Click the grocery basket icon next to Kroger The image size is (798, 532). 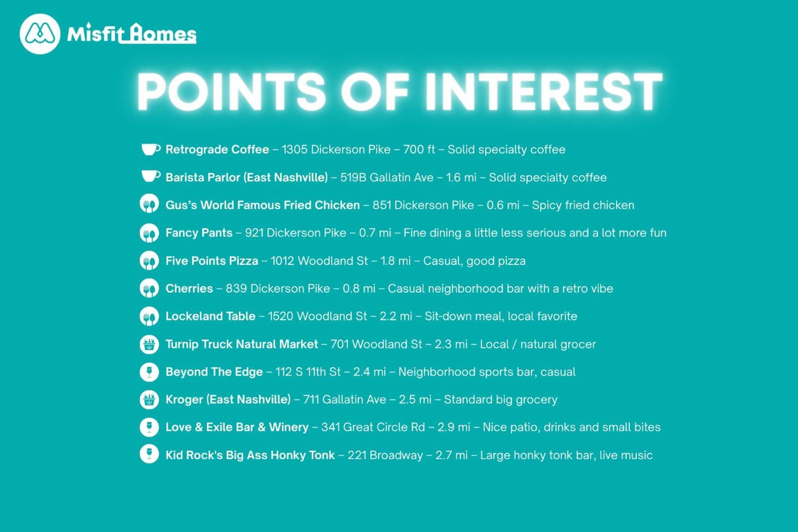(149, 399)
